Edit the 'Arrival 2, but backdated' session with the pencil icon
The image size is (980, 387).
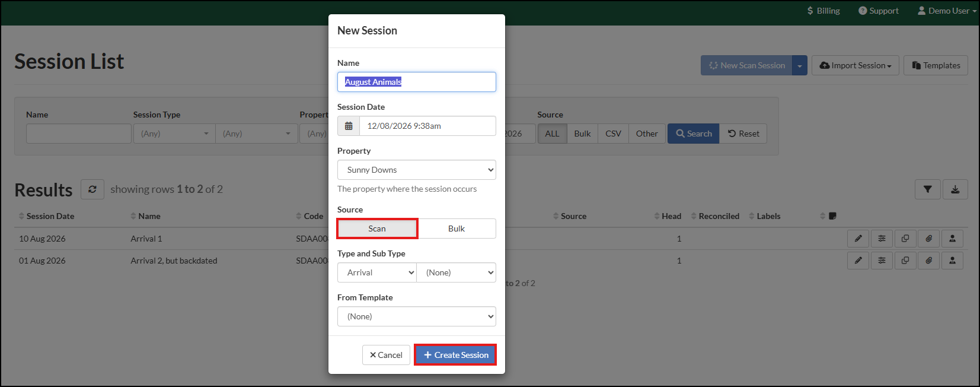tap(858, 261)
